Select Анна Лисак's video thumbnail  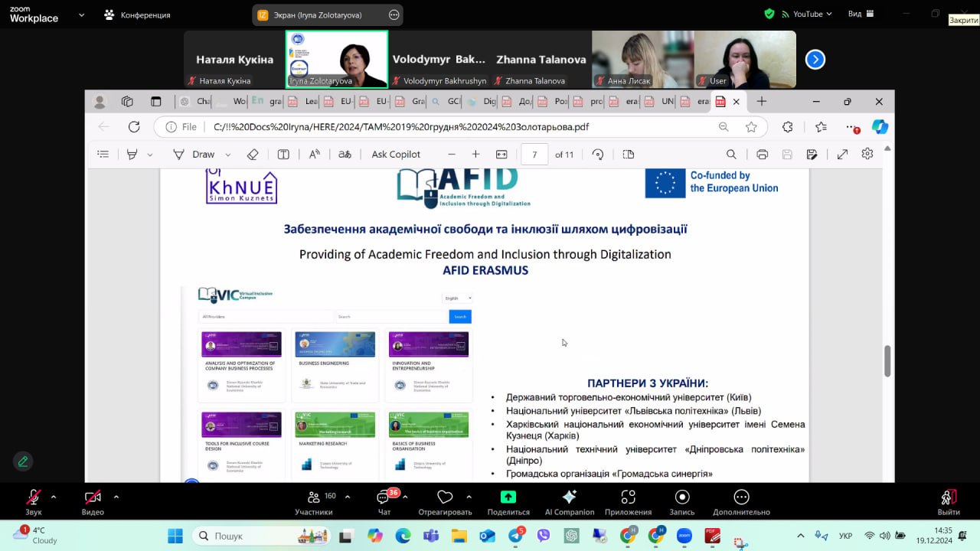(643, 60)
